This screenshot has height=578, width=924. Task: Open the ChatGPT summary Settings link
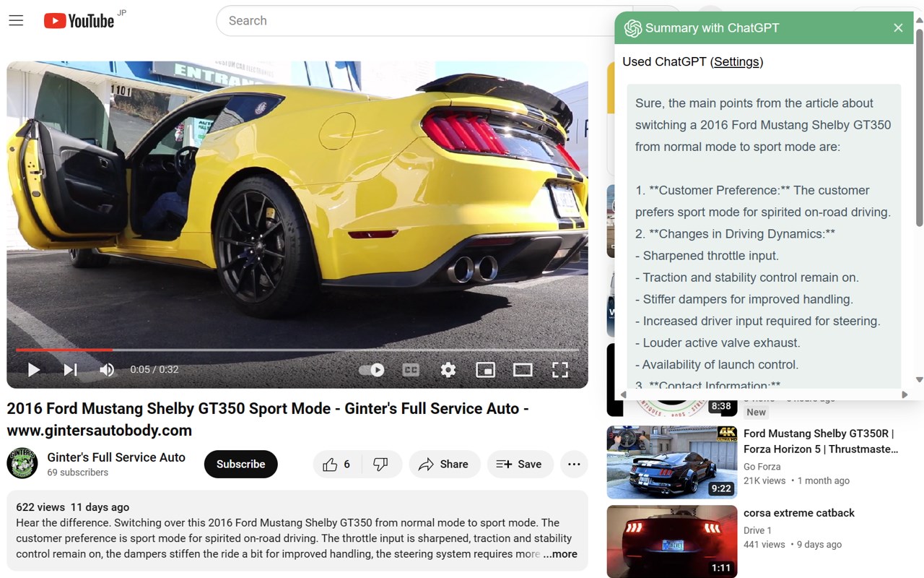pyautogui.click(x=736, y=61)
